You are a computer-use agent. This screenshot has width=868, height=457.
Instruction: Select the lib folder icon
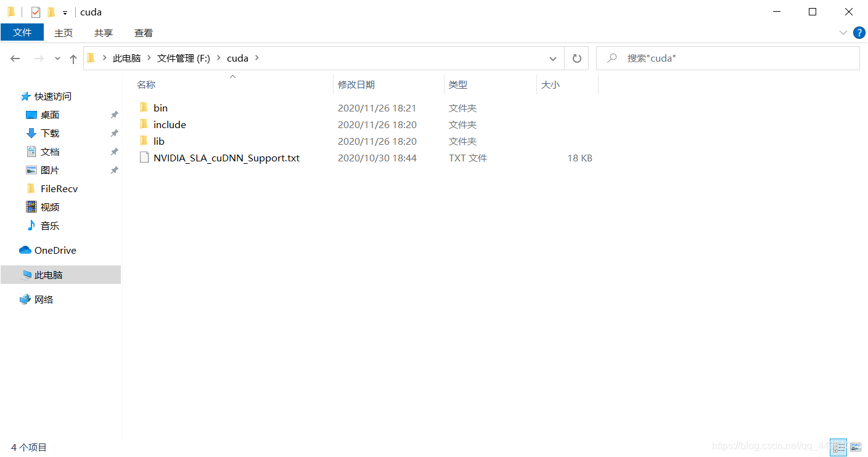[x=144, y=140]
